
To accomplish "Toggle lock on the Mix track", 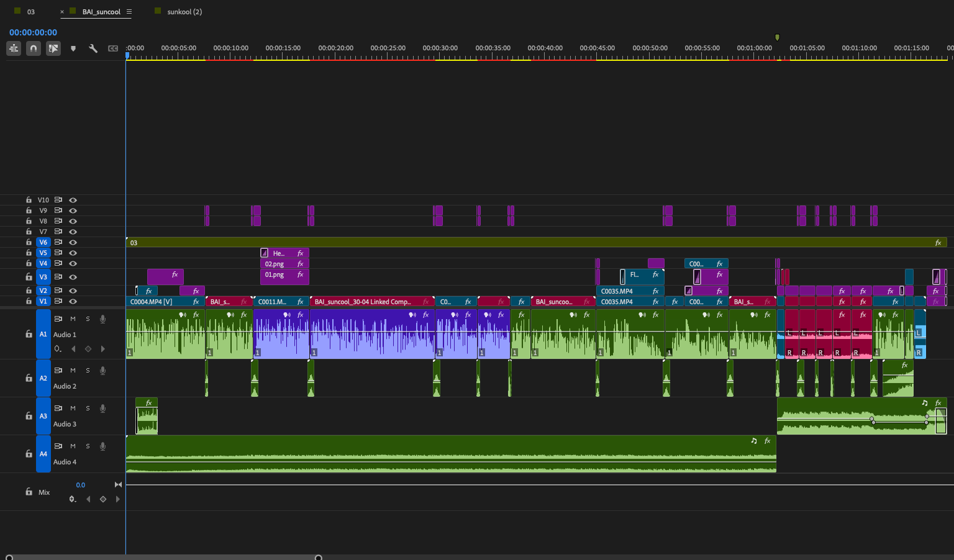I will 29,492.
